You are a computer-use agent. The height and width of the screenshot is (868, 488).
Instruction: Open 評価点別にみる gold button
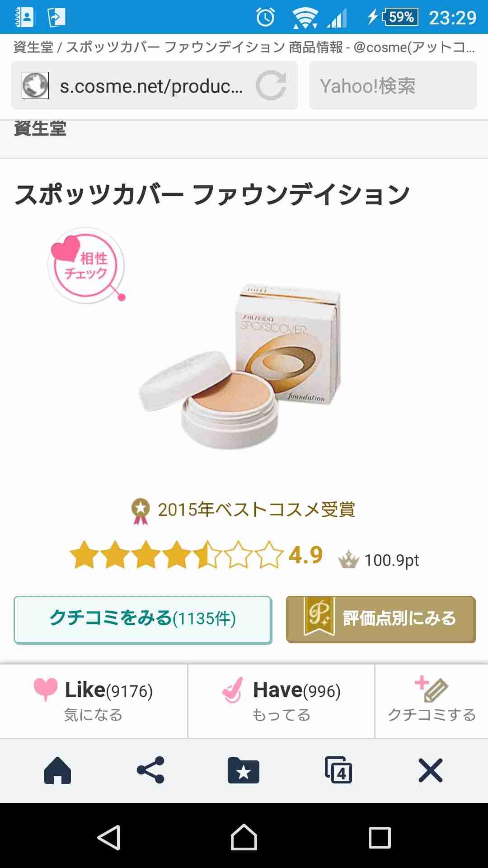coord(381,619)
